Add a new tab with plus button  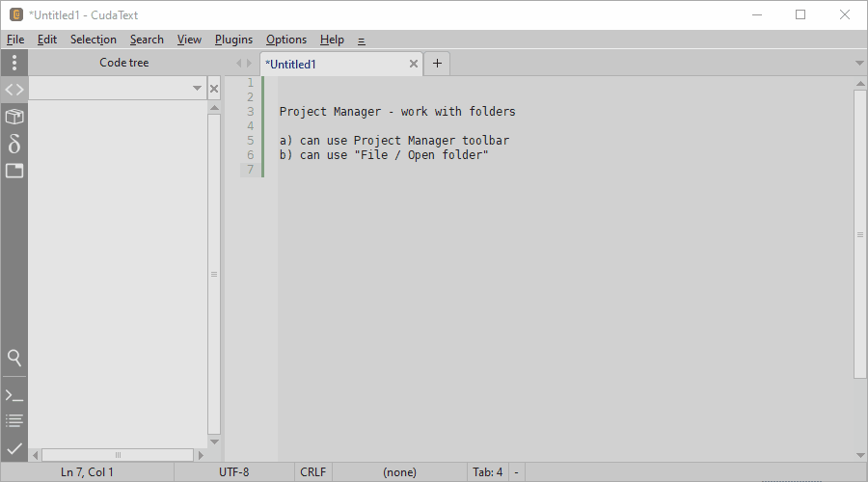coord(437,64)
